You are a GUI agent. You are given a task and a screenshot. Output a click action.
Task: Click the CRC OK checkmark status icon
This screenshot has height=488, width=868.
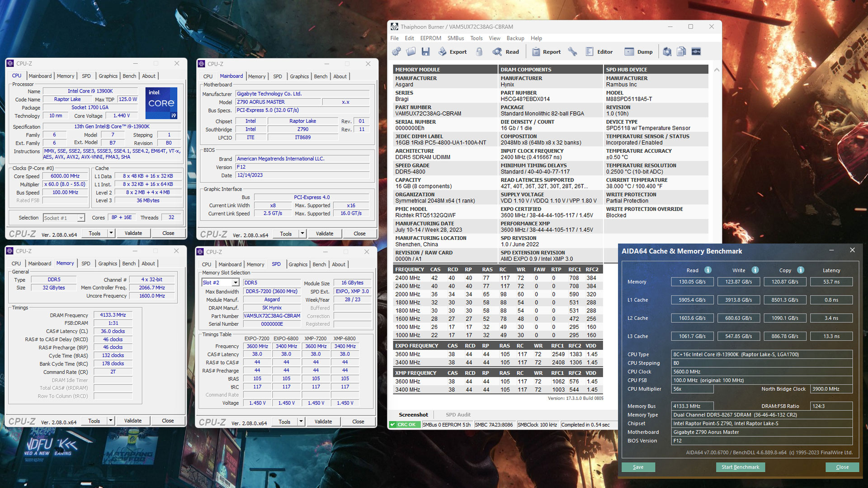point(392,425)
